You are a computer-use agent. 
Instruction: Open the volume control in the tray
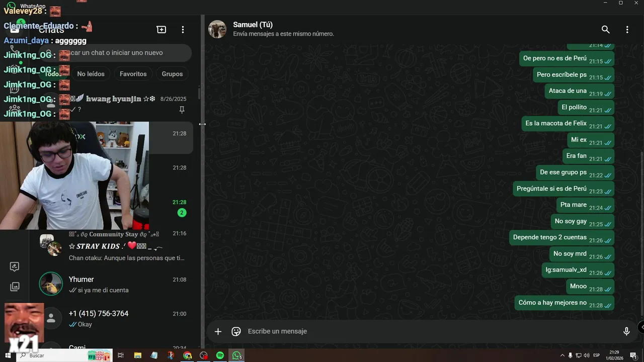point(587,355)
